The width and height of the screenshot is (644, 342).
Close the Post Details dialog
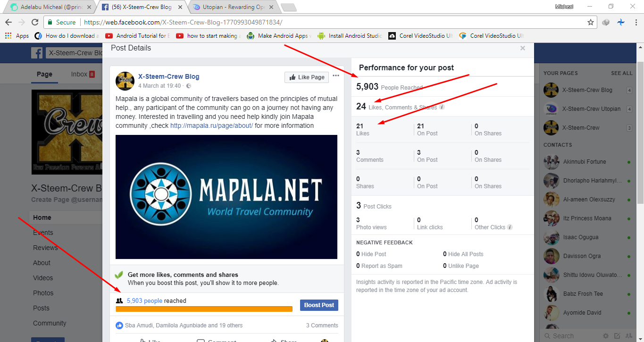(x=523, y=48)
